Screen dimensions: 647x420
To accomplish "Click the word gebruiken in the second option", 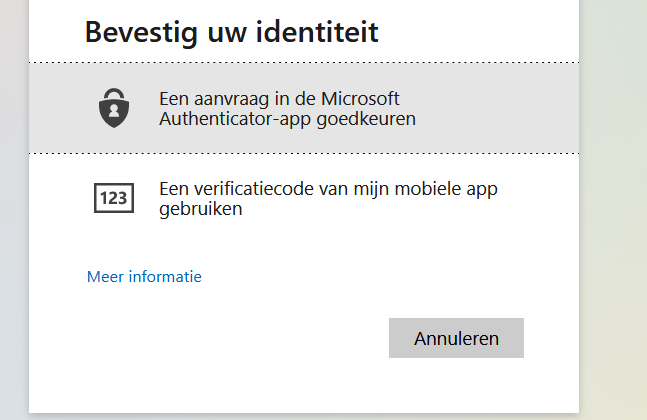I will (x=201, y=209).
